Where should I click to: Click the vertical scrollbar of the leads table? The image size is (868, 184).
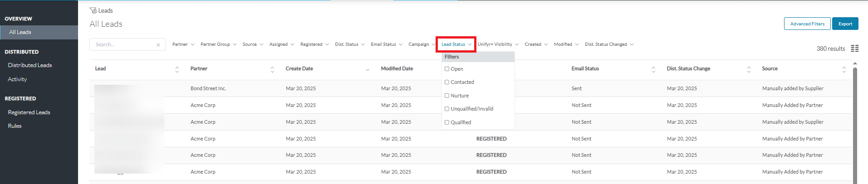click(x=855, y=125)
